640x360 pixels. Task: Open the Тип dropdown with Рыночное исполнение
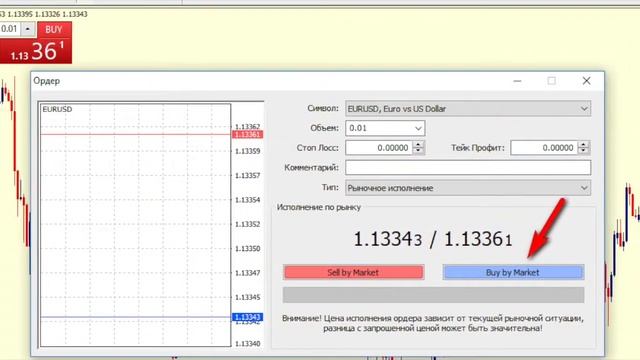coord(468,188)
